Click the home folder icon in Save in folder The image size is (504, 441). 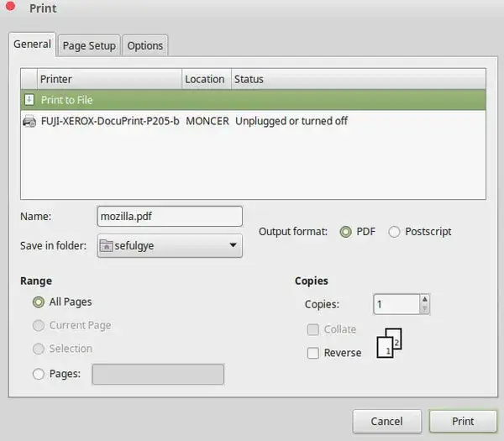pos(107,246)
